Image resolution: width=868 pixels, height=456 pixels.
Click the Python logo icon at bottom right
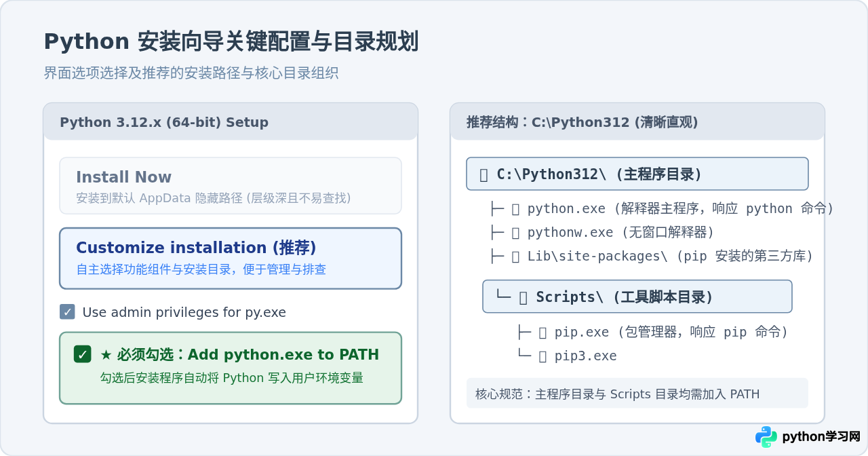click(x=766, y=437)
